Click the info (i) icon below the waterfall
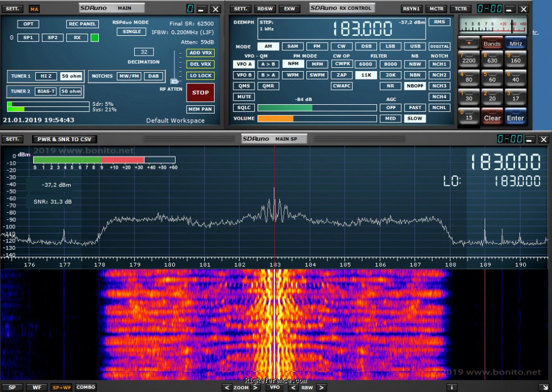This screenshot has height=392, width=552. (451, 387)
